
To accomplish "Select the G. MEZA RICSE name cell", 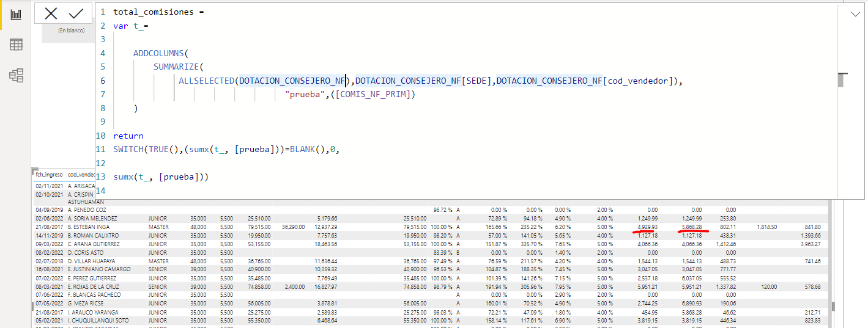I will [86, 304].
